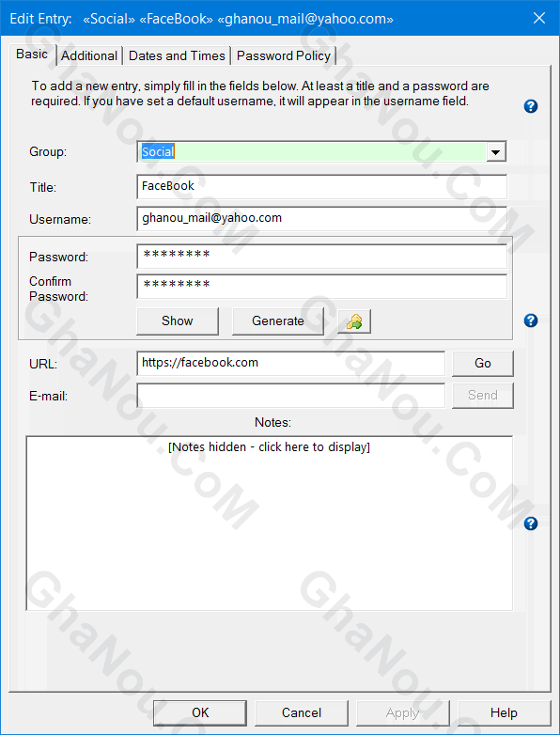The width and height of the screenshot is (560, 735).
Task: Click the OK button
Action: coord(200,713)
